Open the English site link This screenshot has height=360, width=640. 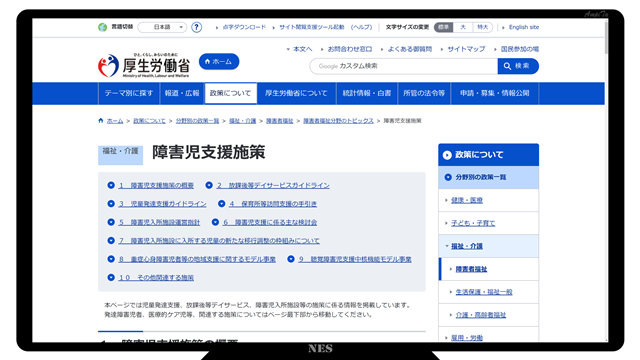(524, 27)
